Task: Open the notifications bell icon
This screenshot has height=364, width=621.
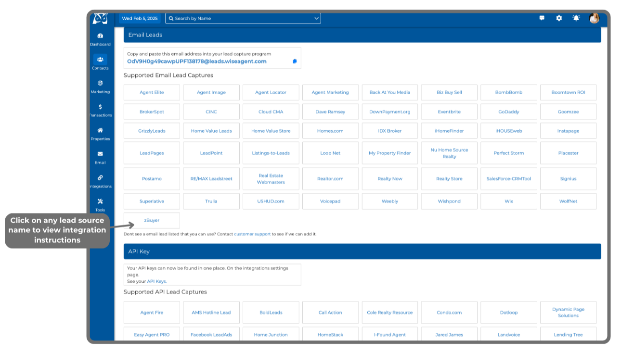Action: click(x=576, y=18)
